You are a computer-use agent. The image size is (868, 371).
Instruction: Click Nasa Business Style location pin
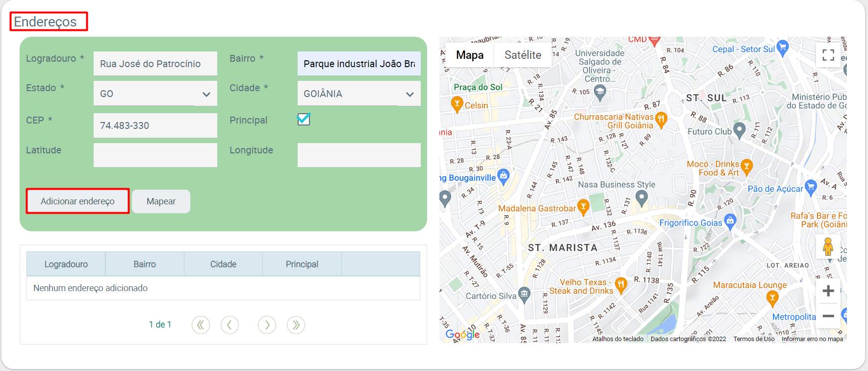pos(641,198)
